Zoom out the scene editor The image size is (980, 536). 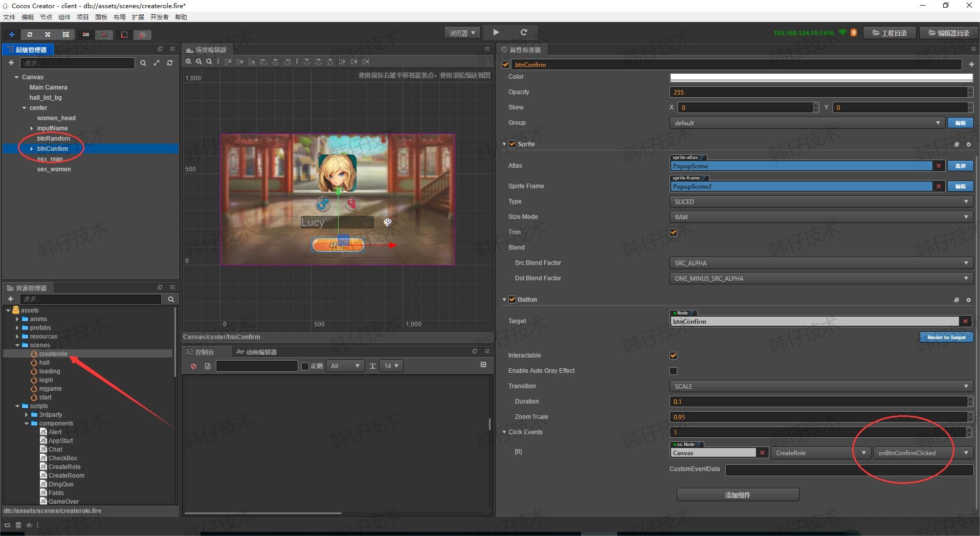[199, 61]
